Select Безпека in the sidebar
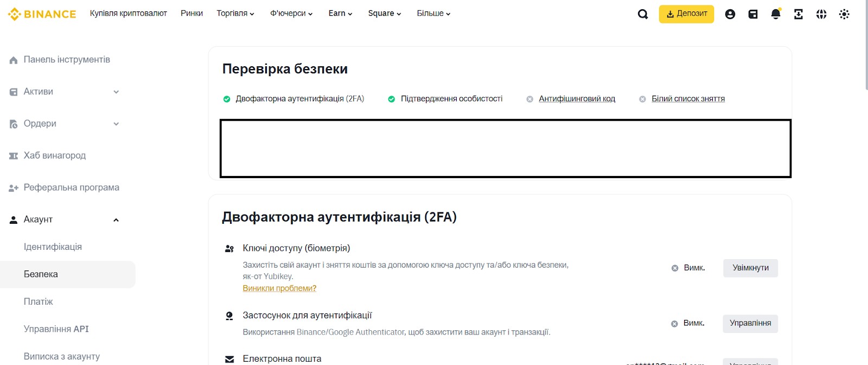Image resolution: width=868 pixels, height=365 pixels. [x=68, y=274]
